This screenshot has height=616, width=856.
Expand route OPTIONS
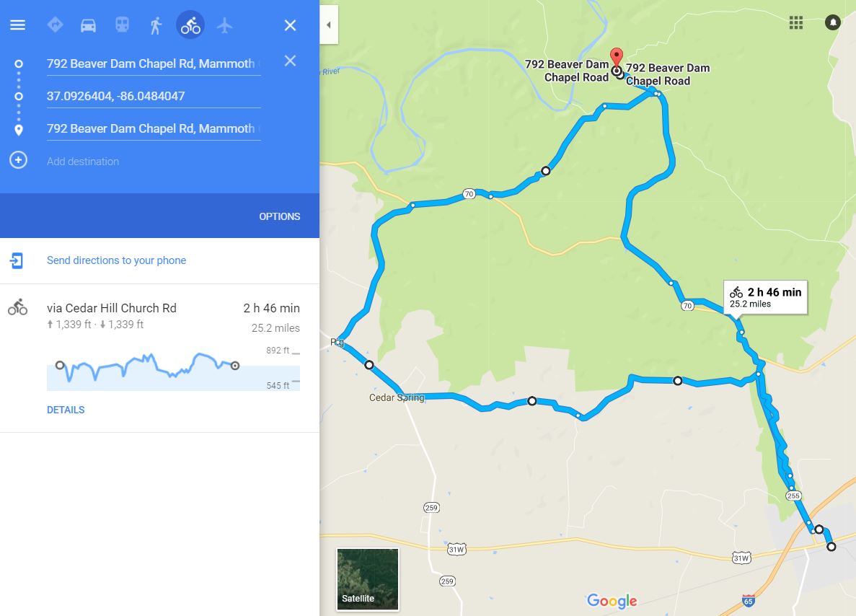[280, 216]
